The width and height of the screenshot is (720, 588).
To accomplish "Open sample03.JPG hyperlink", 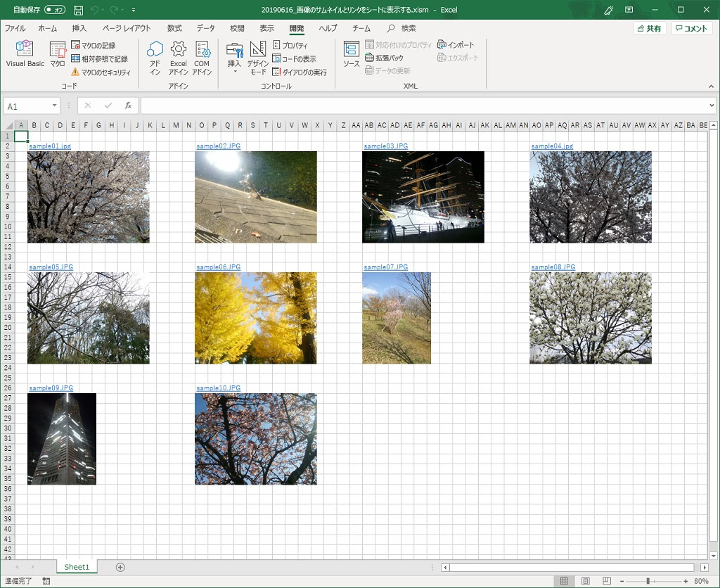I will pyautogui.click(x=386, y=146).
